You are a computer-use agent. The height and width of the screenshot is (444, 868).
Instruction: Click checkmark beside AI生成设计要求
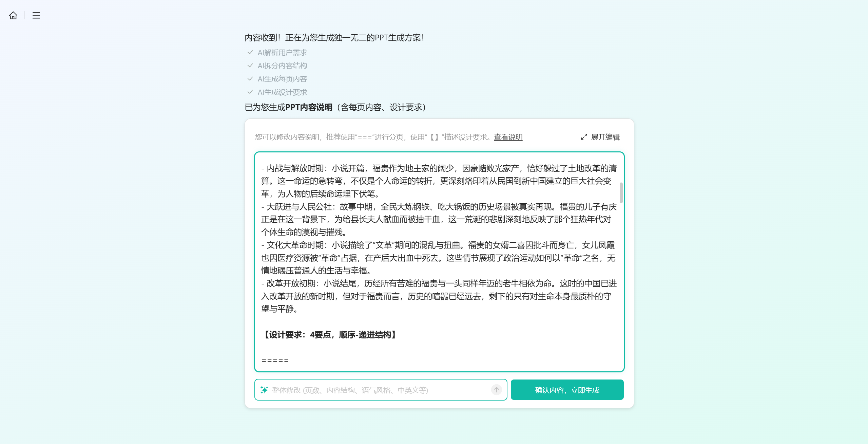(250, 92)
